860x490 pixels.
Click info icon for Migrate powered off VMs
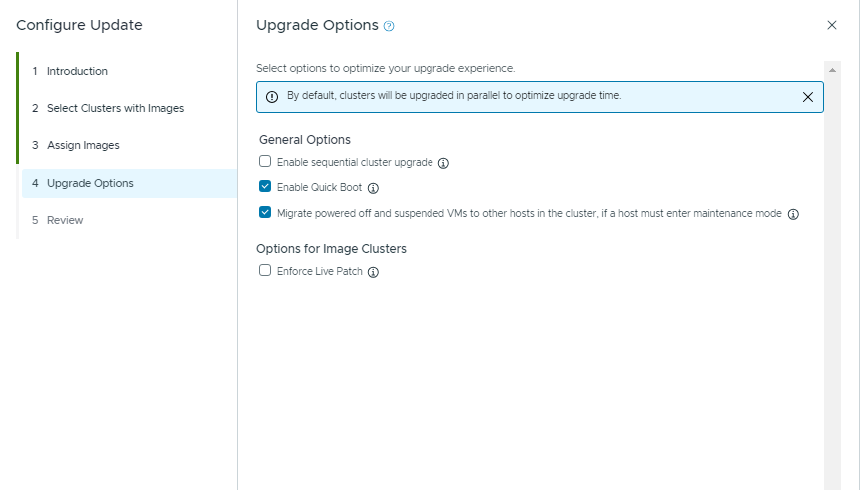tap(793, 214)
